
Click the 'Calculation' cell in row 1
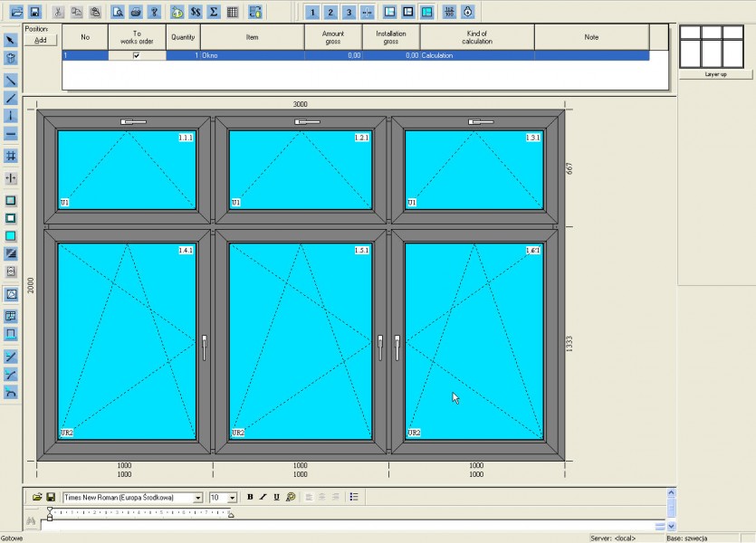477,55
